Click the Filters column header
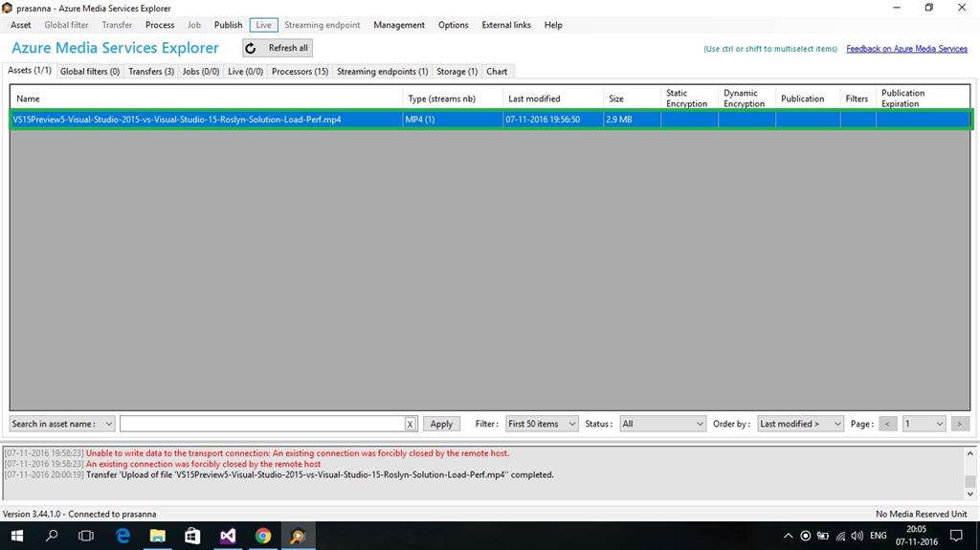This screenshot has width=980, height=550. pyautogui.click(x=857, y=99)
